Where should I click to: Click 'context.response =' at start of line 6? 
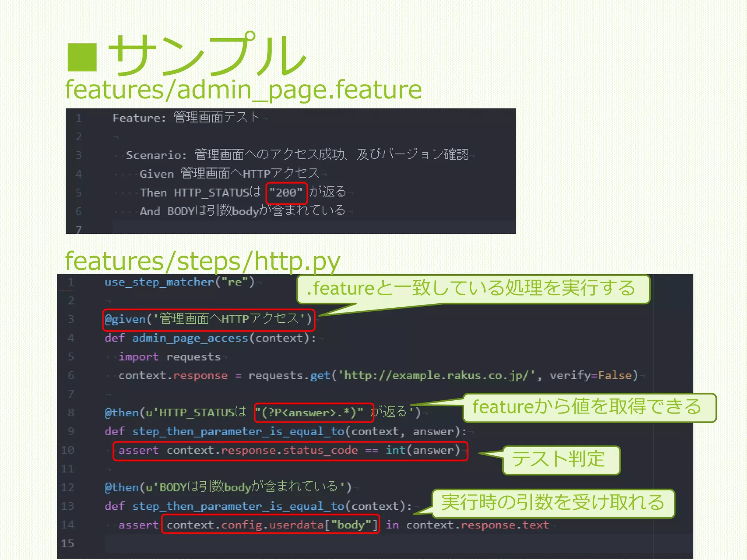180,375
